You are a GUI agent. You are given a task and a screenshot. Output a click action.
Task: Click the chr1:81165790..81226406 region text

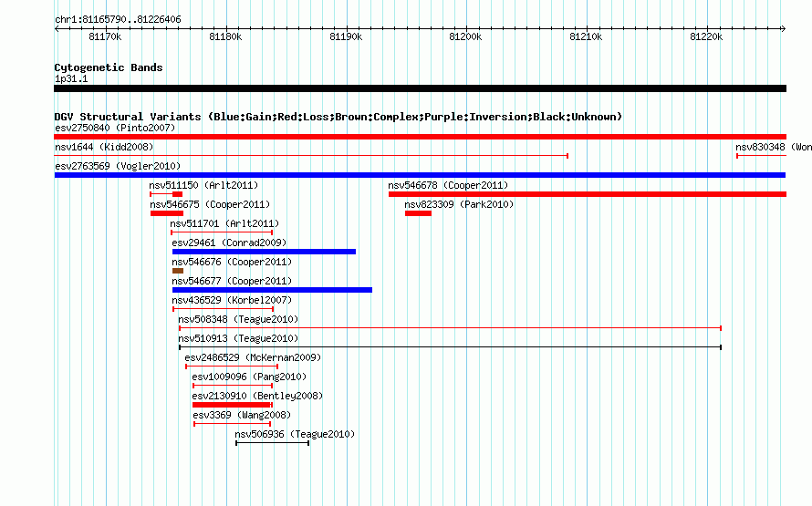point(118,19)
